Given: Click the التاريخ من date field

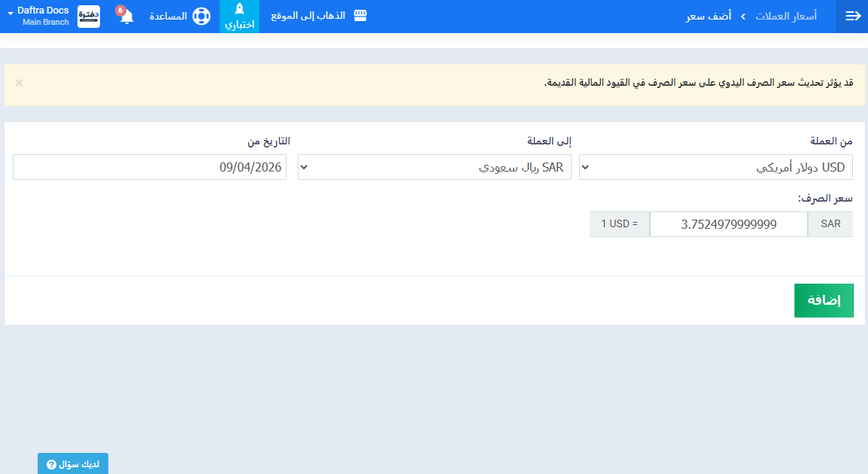Looking at the screenshot, I should coord(150,168).
